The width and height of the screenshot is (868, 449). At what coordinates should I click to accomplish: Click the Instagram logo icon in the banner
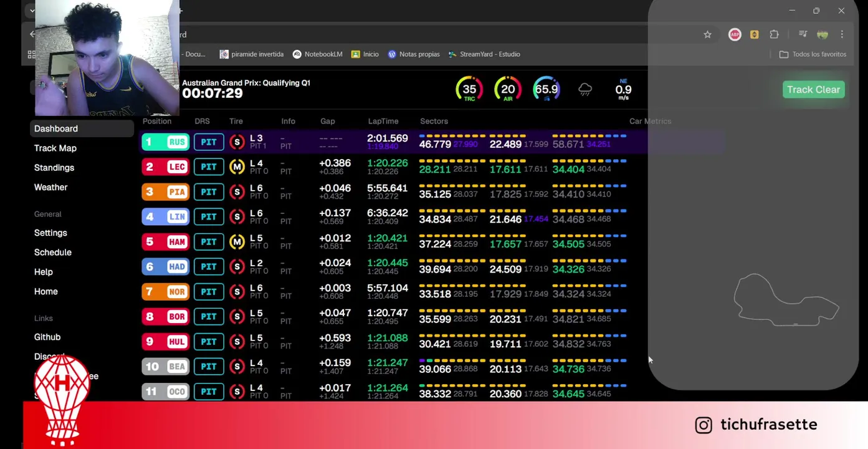pos(703,425)
